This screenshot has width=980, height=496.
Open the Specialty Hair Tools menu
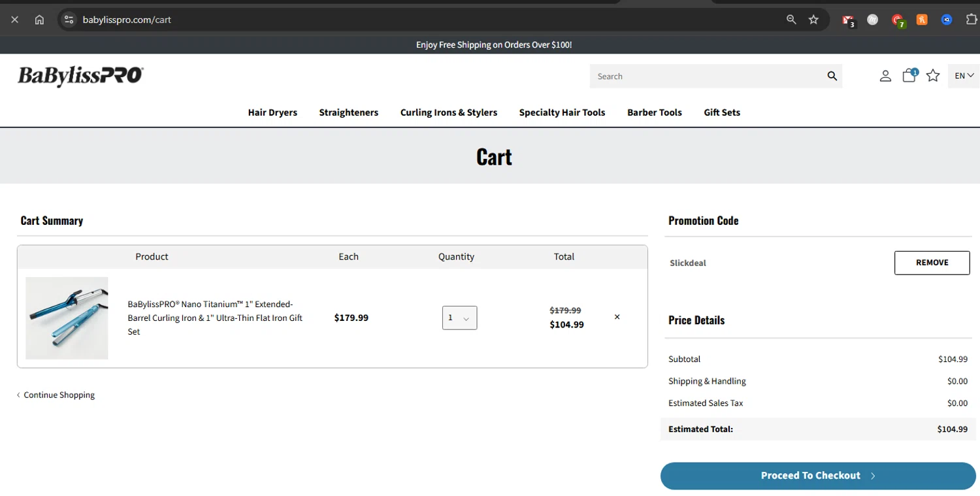(x=562, y=112)
